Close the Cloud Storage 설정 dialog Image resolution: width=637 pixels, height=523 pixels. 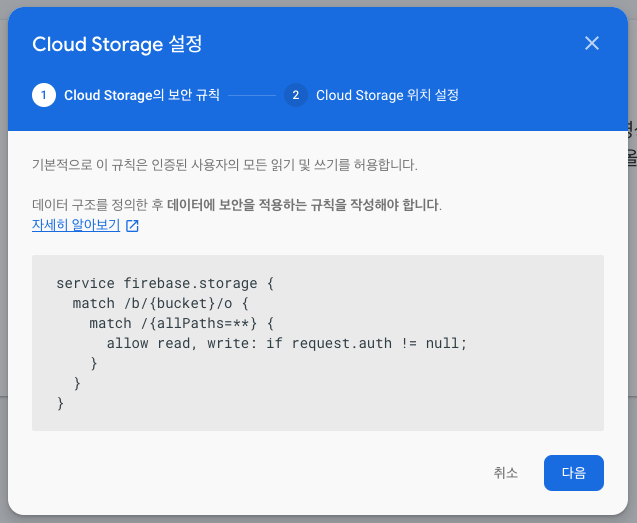(x=592, y=43)
